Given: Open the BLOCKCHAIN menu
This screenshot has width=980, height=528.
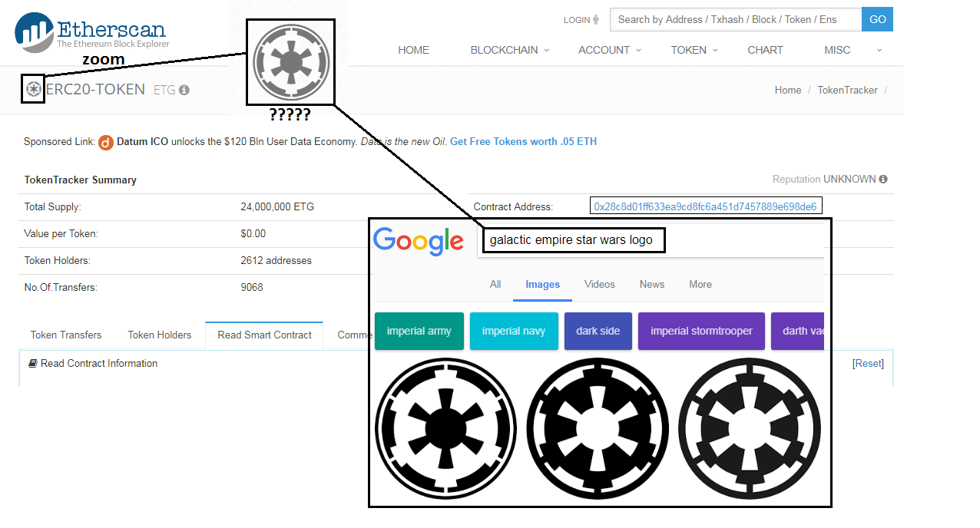Looking at the screenshot, I should (x=504, y=50).
